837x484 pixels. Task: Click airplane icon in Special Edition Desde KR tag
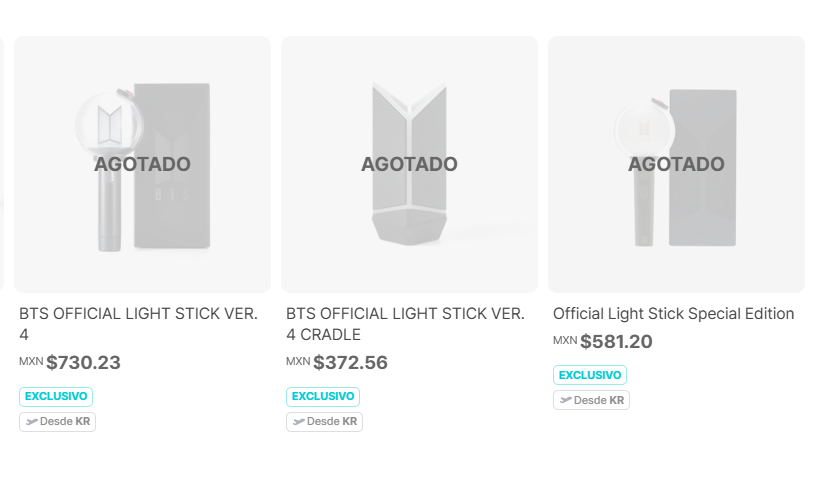pos(565,400)
